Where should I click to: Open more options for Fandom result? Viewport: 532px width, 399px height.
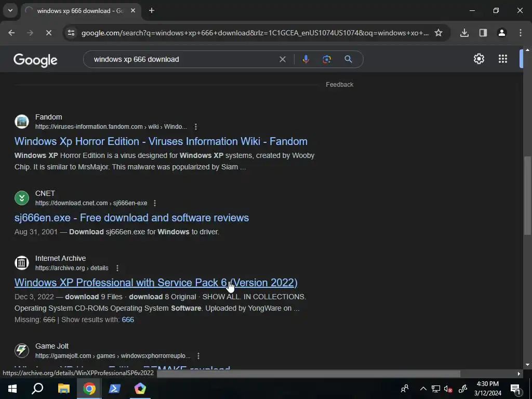196,127
